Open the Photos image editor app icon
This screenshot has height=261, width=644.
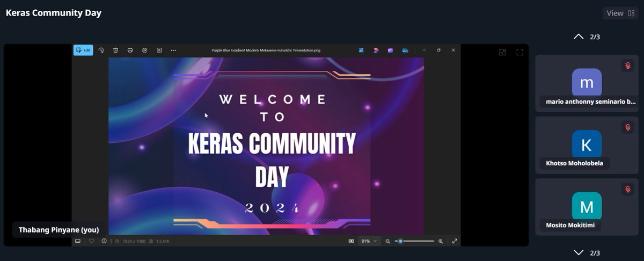(362, 50)
